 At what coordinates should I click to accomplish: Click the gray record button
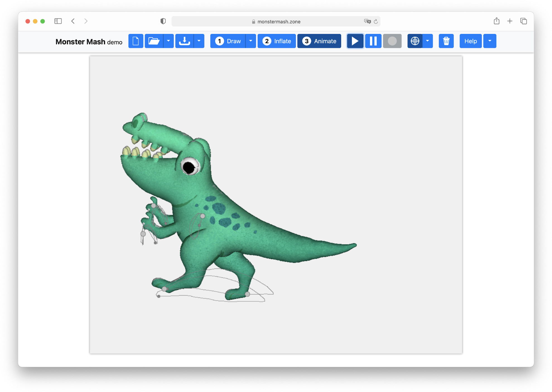392,41
